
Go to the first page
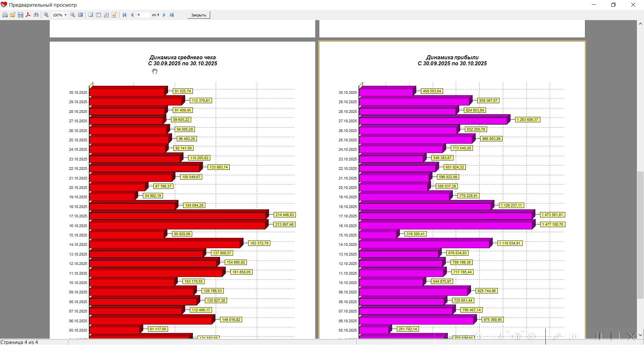124,15
